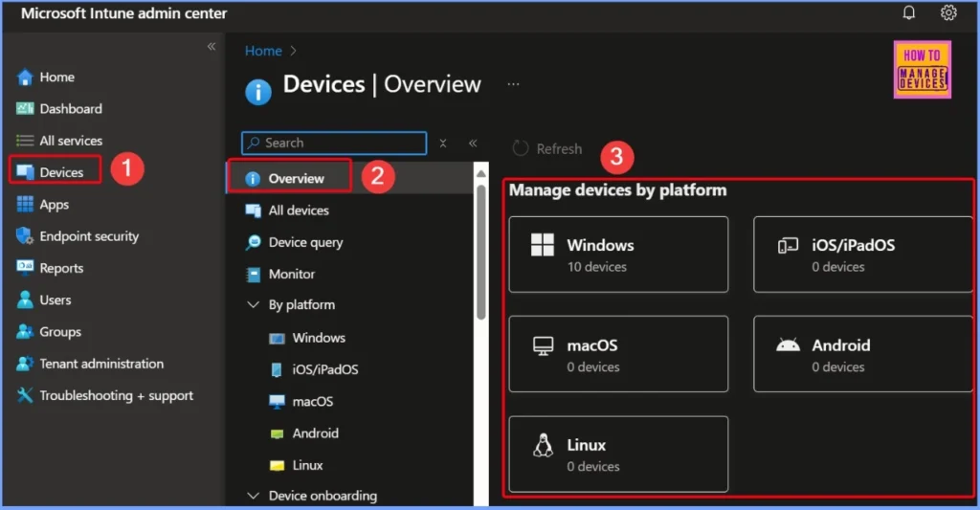The image size is (980, 510).
Task: Open the Groups people icon
Action: pos(25,331)
